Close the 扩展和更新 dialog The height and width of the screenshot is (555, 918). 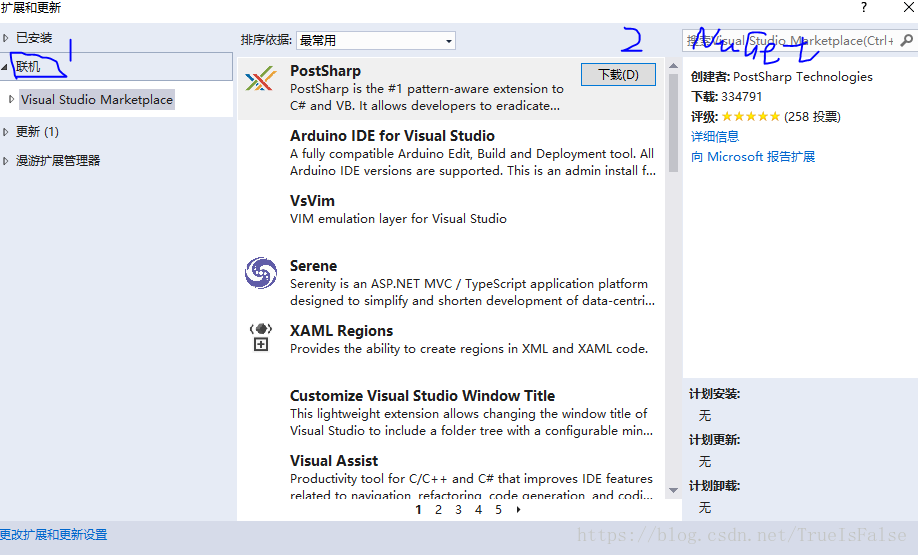[909, 7]
